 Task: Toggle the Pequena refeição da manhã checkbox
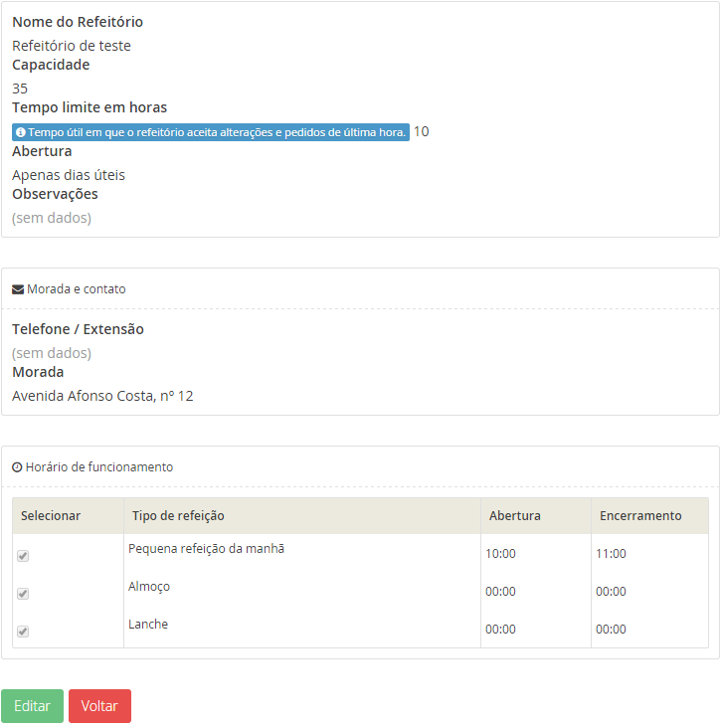23,556
